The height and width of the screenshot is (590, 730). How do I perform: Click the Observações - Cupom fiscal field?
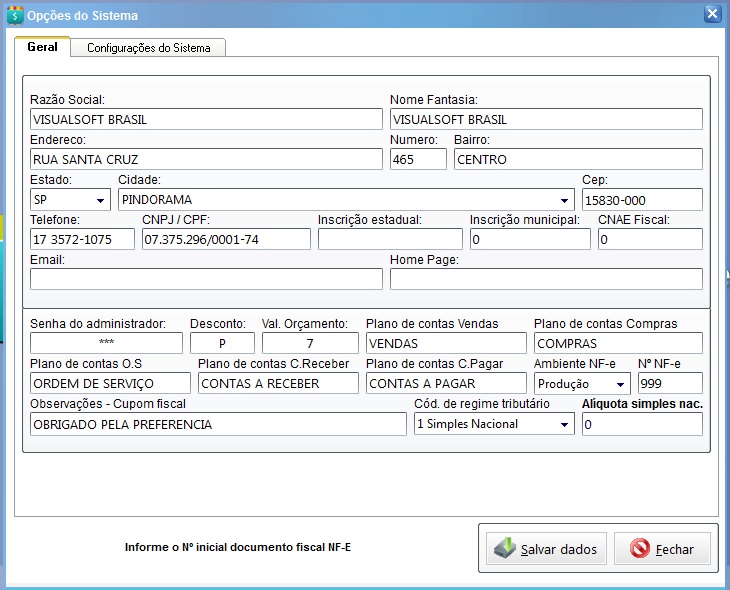(x=218, y=424)
